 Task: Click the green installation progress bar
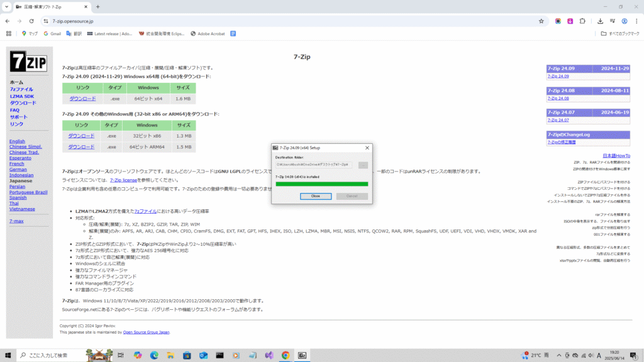[x=321, y=184]
